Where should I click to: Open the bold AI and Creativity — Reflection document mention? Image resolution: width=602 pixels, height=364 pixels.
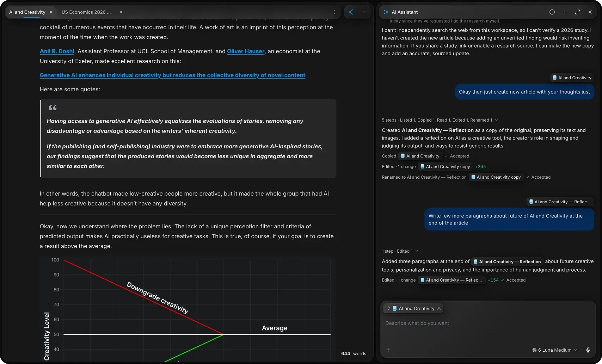tap(507, 262)
